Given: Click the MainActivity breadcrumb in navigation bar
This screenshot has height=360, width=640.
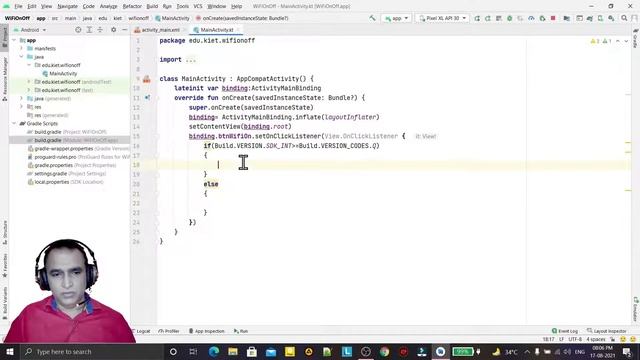Looking at the screenshot, I should tap(172, 18).
